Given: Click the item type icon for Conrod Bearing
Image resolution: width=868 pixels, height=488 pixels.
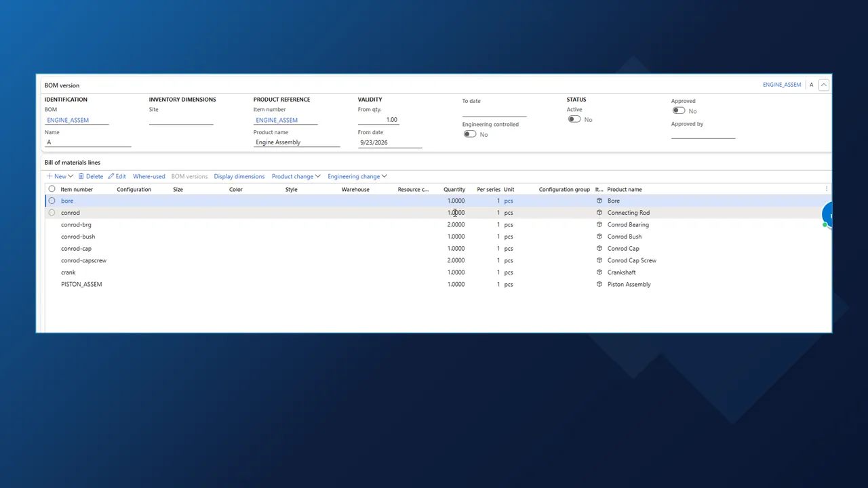Looking at the screenshot, I should coord(599,224).
